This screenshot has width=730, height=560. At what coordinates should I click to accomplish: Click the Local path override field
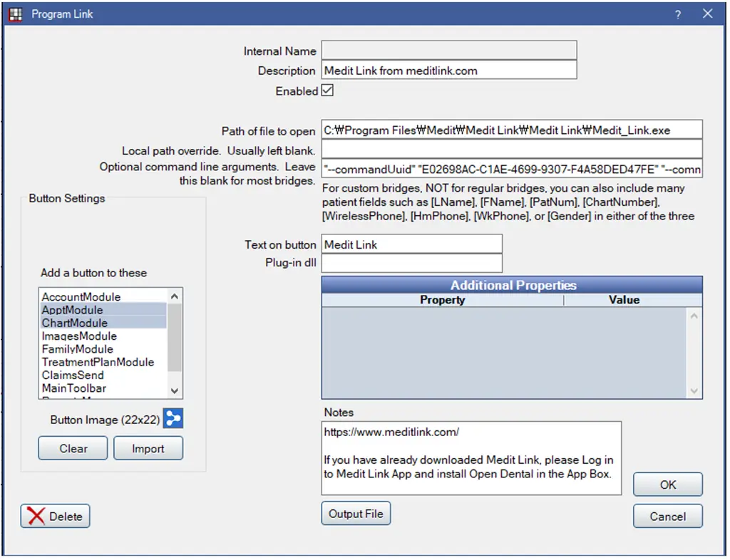pos(512,150)
